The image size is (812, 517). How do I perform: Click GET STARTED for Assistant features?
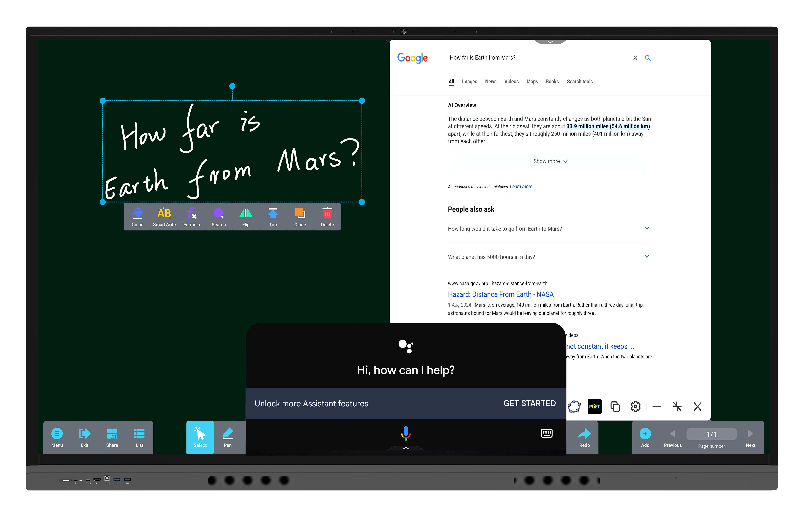click(x=529, y=403)
